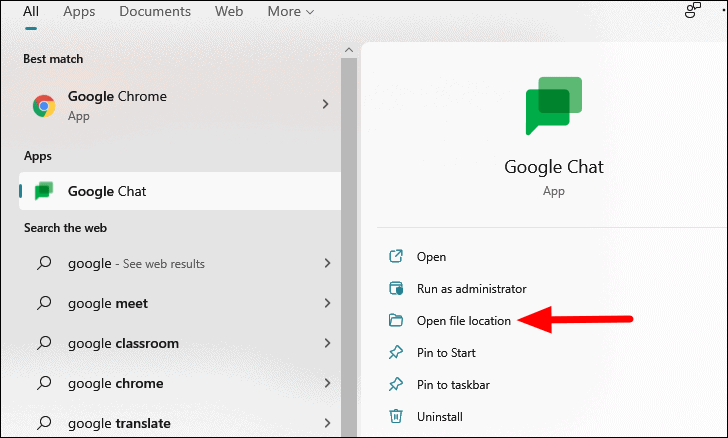Click the search icon beside google classroom
This screenshot has height=438, width=728.
coord(44,343)
